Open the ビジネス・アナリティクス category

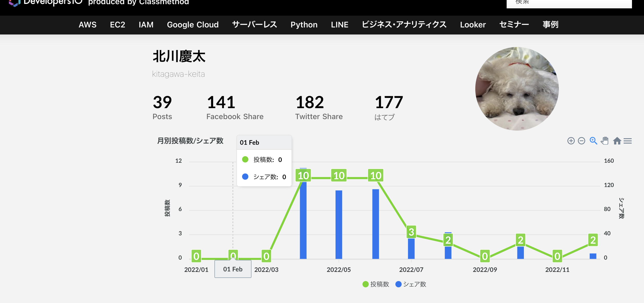pos(404,25)
